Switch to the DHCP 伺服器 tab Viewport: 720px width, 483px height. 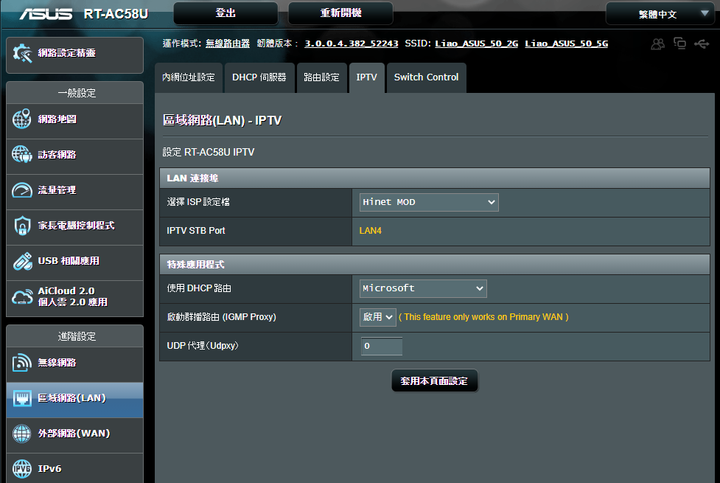259,78
